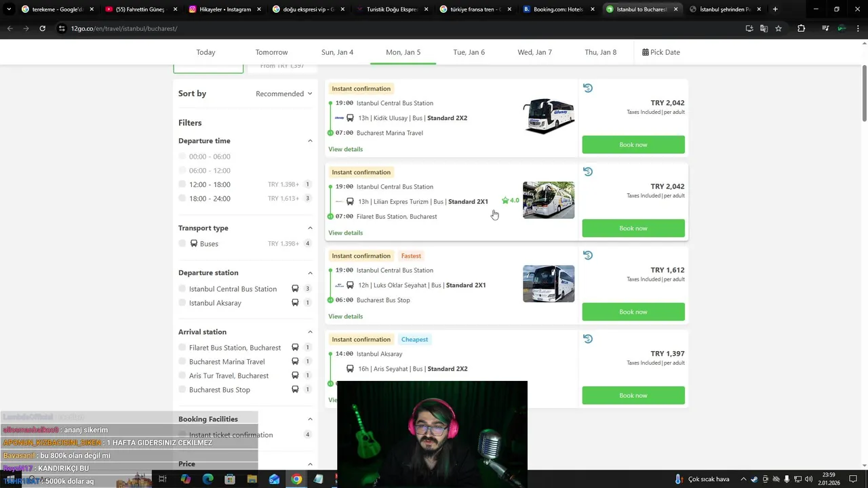Collapse the Transport type filter section

pos(310,228)
